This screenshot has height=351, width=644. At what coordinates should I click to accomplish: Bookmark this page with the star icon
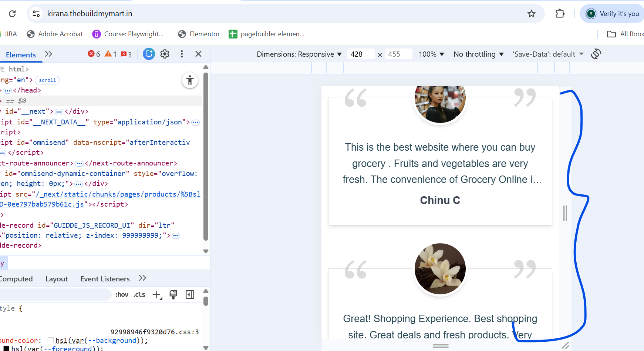tap(532, 14)
